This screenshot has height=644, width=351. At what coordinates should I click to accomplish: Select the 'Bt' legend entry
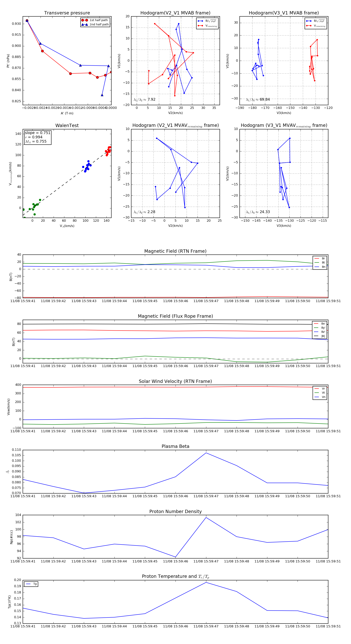coord(320,263)
